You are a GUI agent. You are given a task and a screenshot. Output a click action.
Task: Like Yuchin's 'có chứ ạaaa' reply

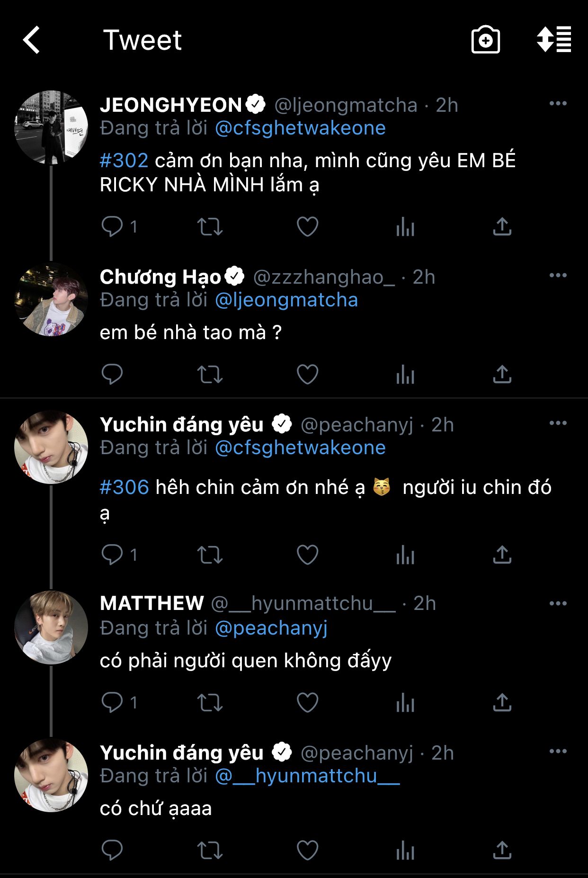click(307, 850)
